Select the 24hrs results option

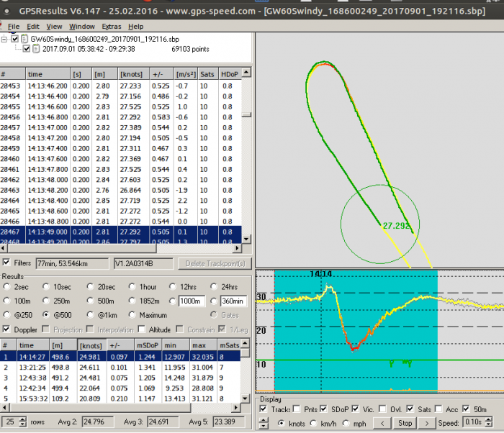(x=214, y=286)
